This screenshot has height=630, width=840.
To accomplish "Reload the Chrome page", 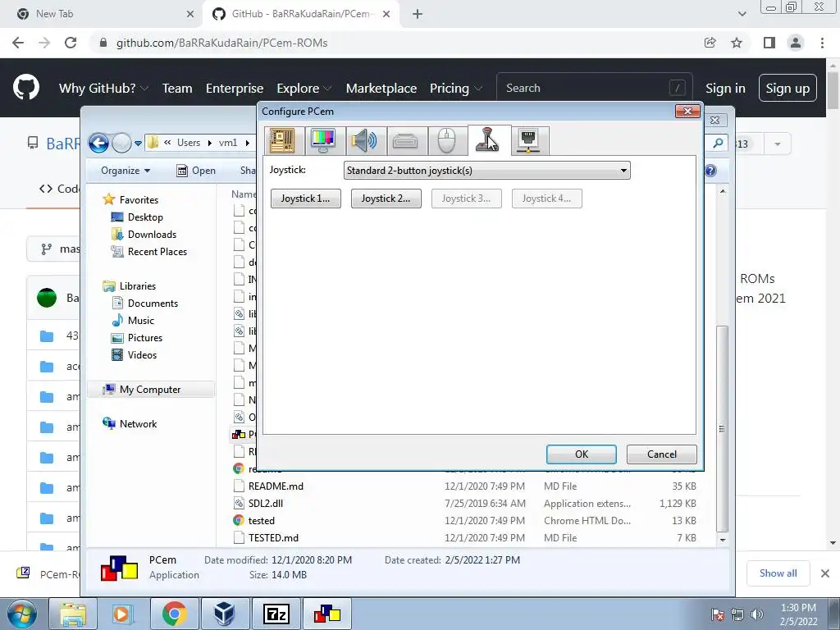I will 71,43.
